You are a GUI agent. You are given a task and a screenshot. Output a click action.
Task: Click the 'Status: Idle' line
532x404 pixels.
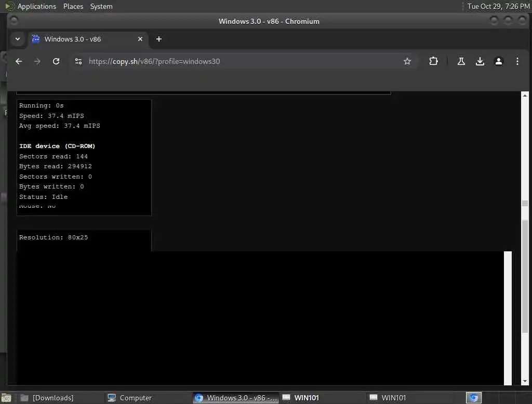[x=44, y=197]
